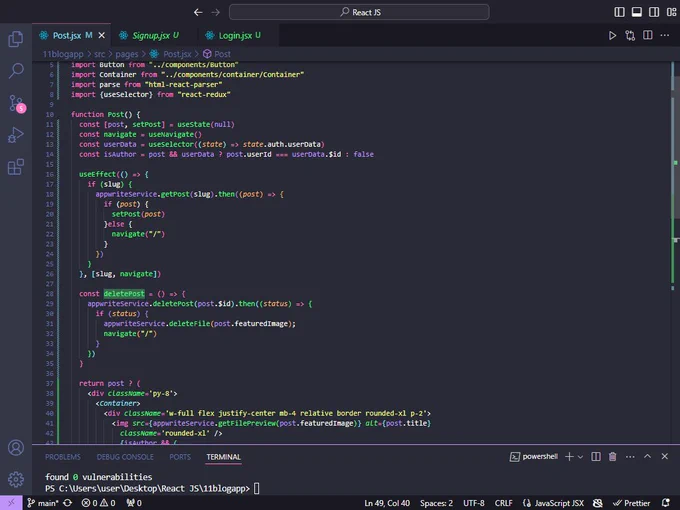Viewport: 680px width, 510px height.
Task: Open the Manage gear icon
Action: (16, 479)
